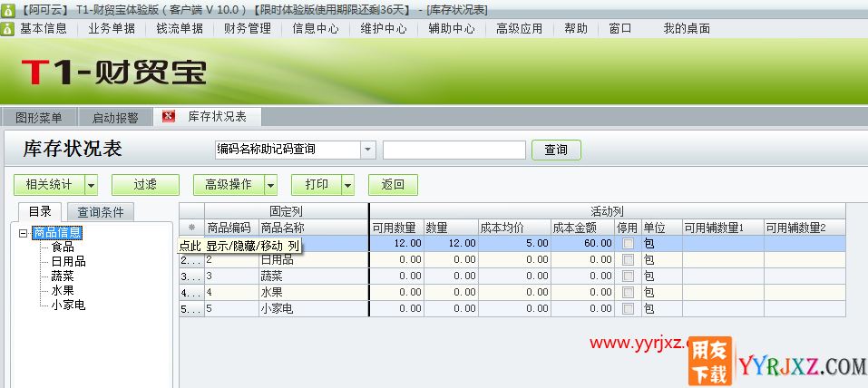Open 我的桌面 menu item
Viewport: 868px width, 388px height.
[x=687, y=29]
